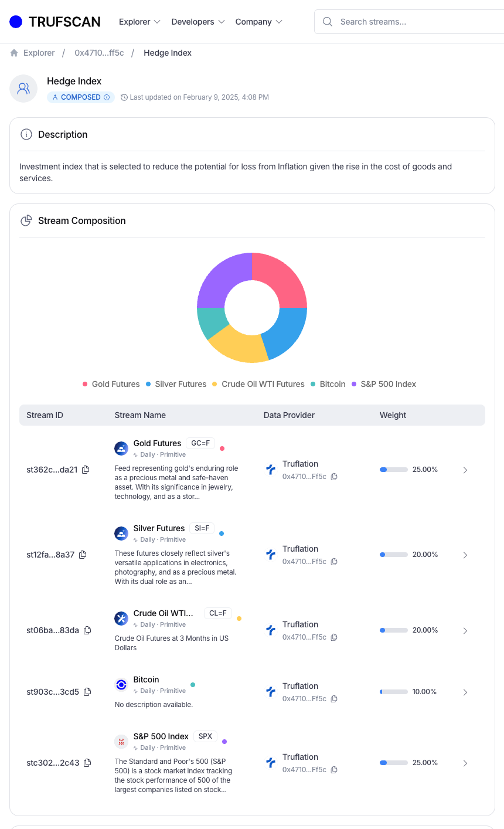Viewport: 504px width, 829px height.
Task: Click the Search streams input field
Action: (409, 22)
